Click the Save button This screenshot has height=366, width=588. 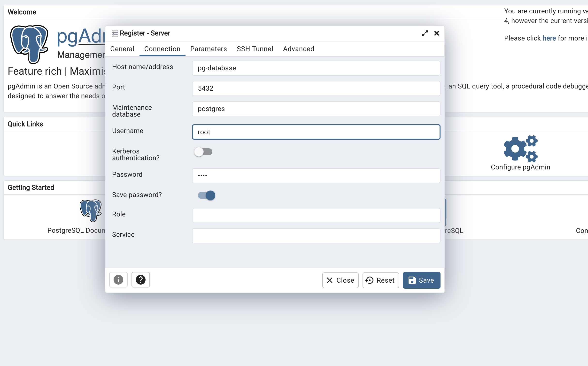click(421, 280)
